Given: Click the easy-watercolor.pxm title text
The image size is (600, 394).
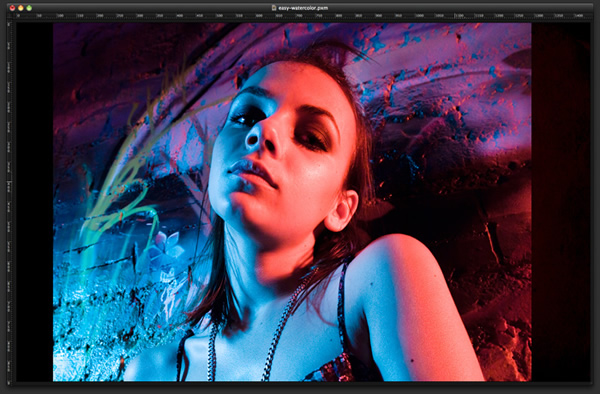Looking at the screenshot, I should [x=303, y=8].
